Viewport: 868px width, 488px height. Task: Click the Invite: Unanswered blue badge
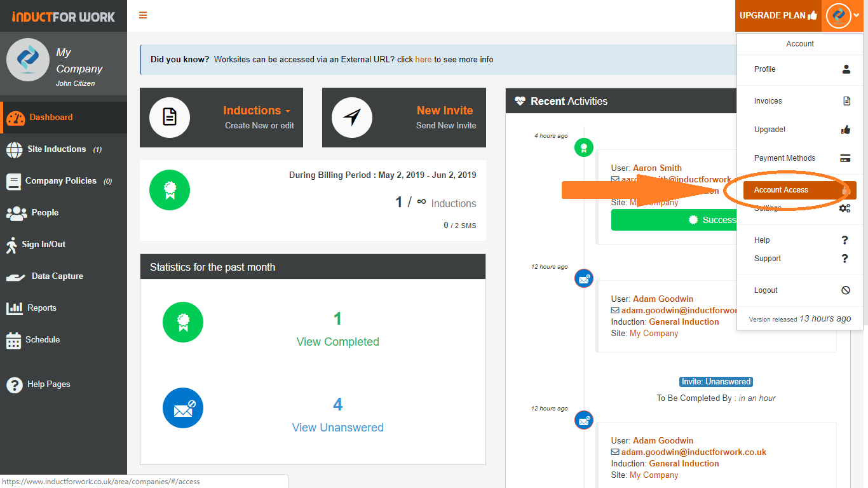pyautogui.click(x=716, y=382)
